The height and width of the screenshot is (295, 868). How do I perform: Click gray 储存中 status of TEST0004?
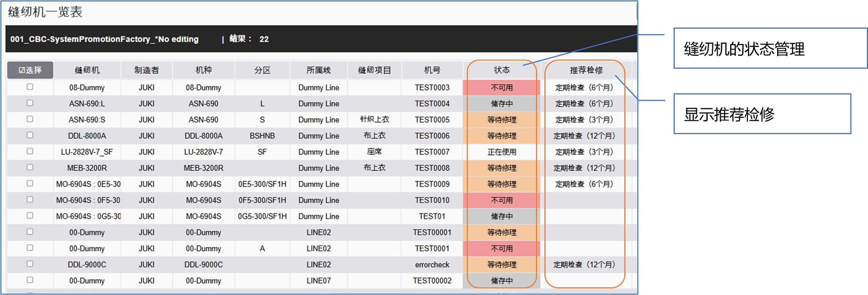[501, 104]
